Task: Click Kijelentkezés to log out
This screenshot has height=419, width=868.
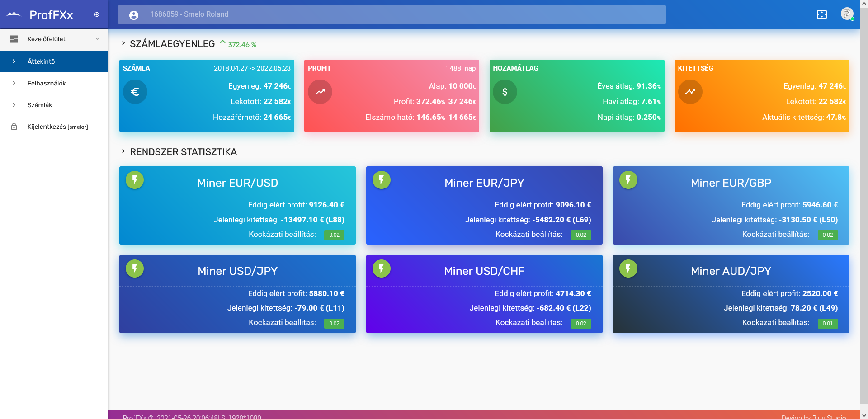Action: 57,127
